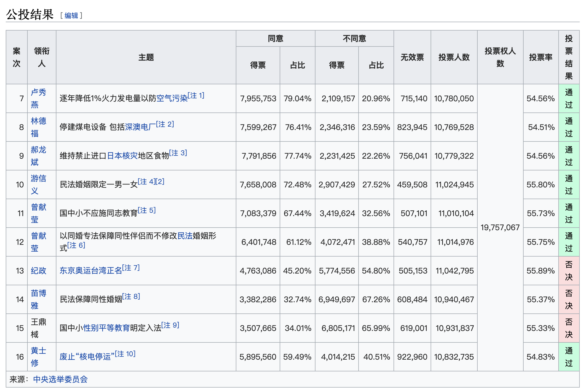Image resolution: width=586 pixels, height=392 pixels.
Task: Open the 林德福 proposer link
Action: [38, 121]
